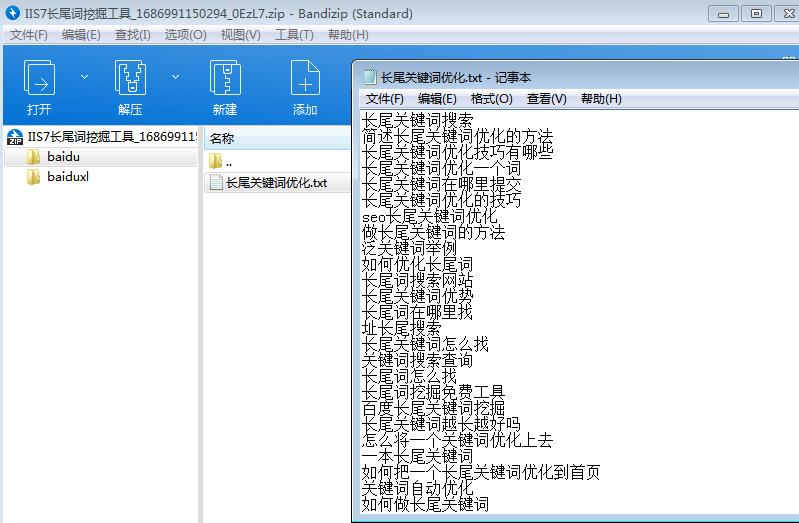Open Notepad 格式(O) menu

[491, 99]
